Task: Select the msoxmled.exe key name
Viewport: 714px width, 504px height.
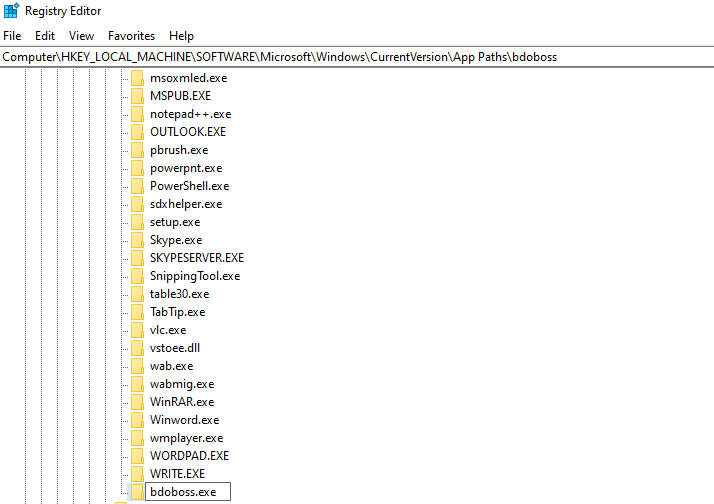Action: pos(189,78)
